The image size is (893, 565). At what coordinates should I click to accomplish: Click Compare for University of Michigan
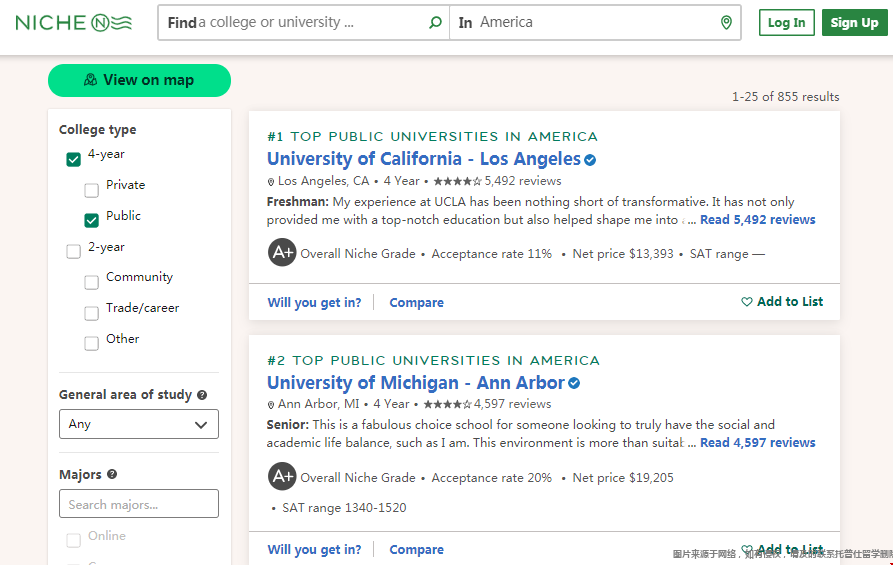point(416,550)
